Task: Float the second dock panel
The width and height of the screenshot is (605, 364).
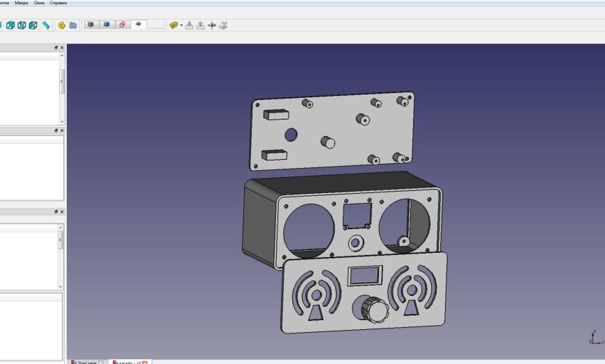Action: point(56,131)
